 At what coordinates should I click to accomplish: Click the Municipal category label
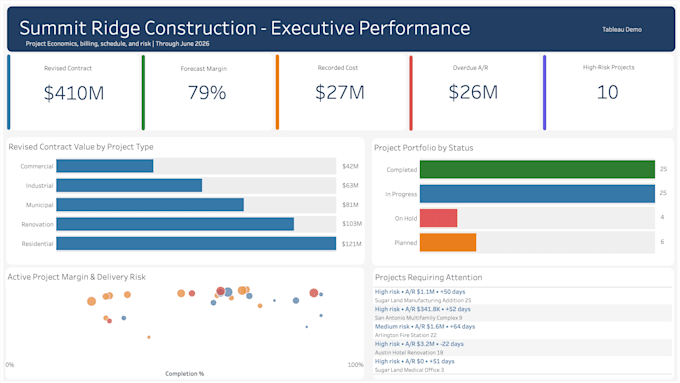39,205
